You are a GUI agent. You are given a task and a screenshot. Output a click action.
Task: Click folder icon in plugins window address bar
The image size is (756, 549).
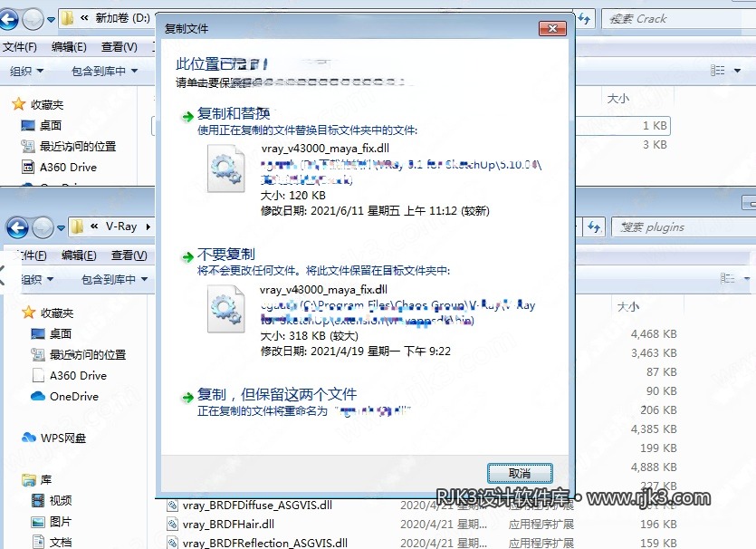point(77,226)
